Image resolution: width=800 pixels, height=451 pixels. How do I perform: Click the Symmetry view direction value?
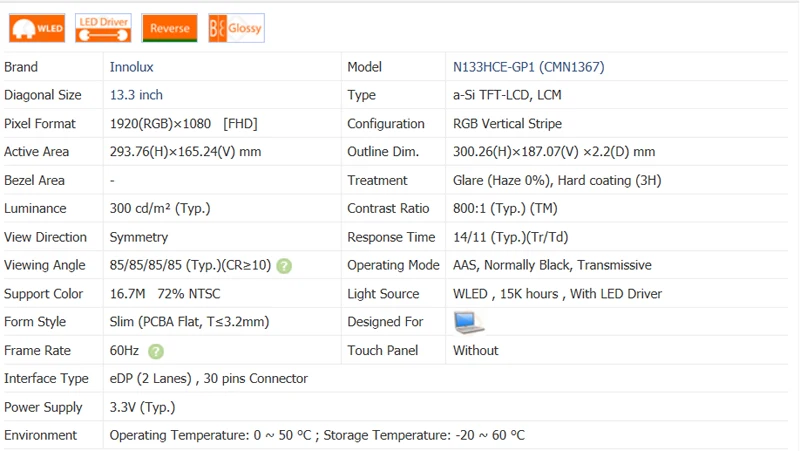(x=139, y=237)
